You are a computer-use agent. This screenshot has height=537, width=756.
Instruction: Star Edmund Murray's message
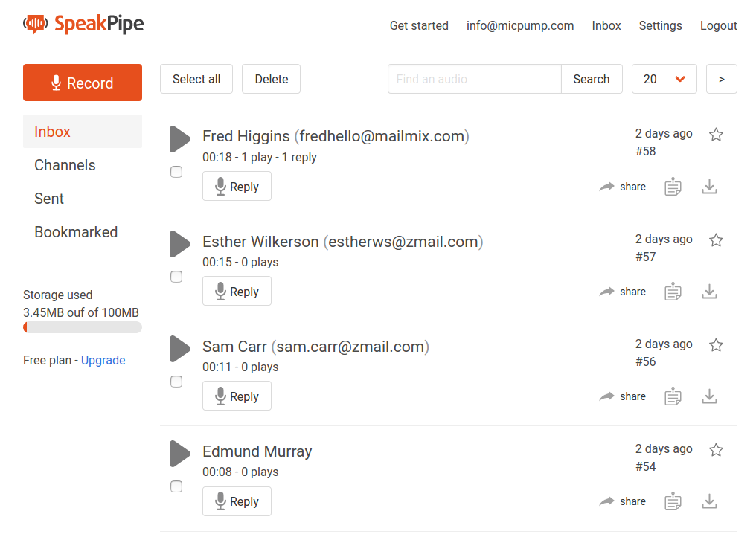[x=716, y=449]
